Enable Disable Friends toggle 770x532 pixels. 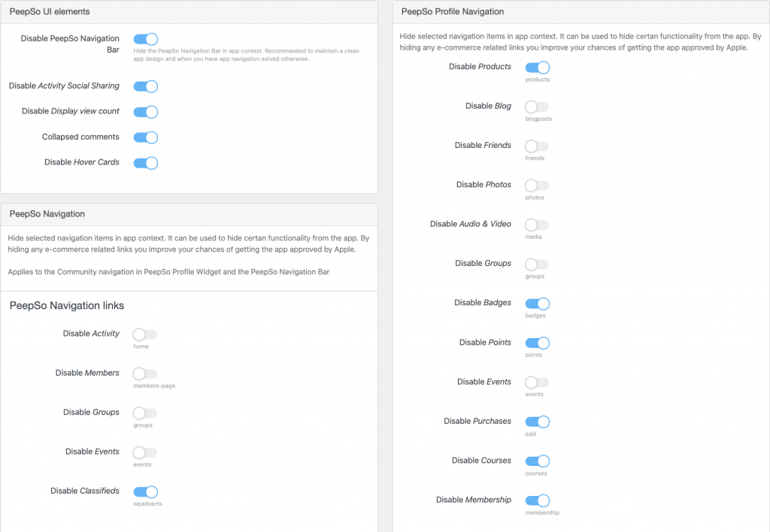(537, 146)
